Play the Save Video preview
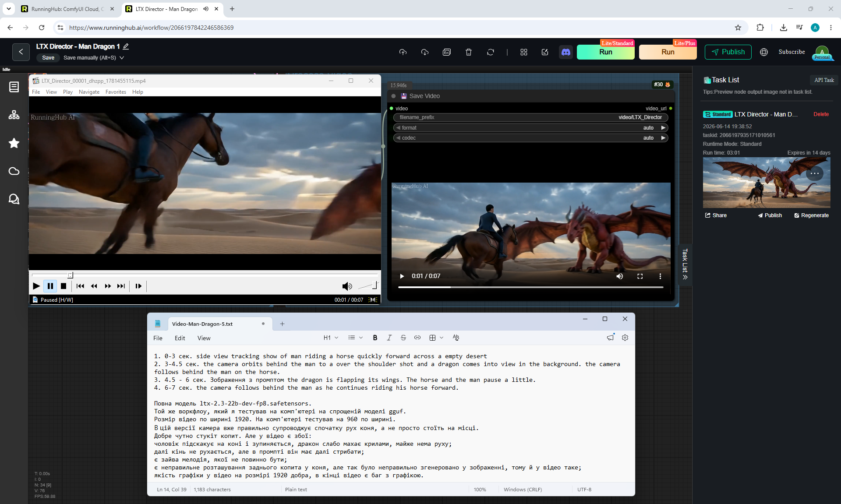 click(x=402, y=276)
